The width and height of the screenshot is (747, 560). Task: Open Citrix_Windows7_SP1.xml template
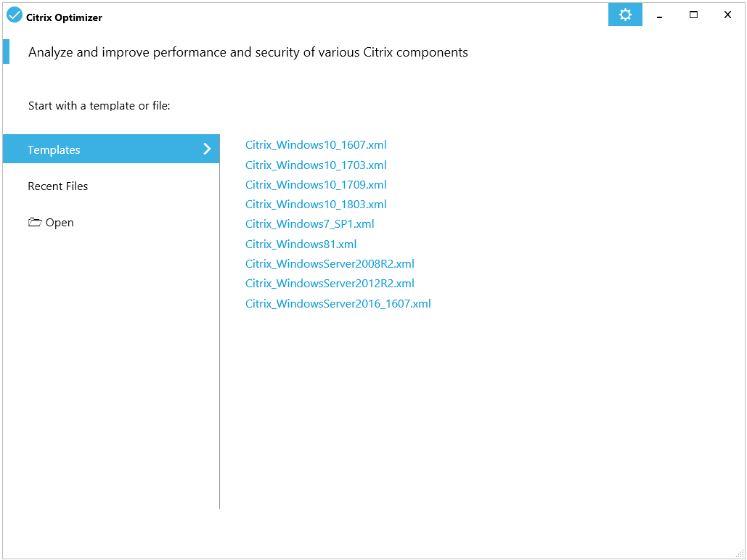[x=310, y=224]
